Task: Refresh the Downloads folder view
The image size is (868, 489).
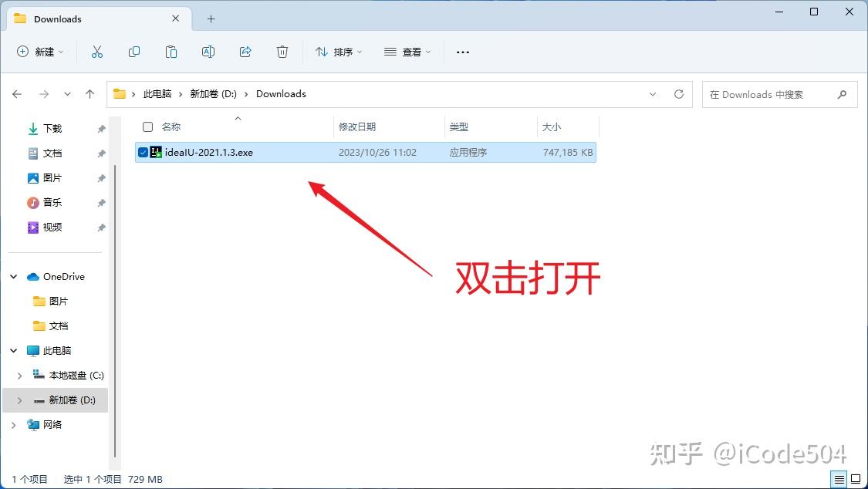Action: pyautogui.click(x=678, y=94)
